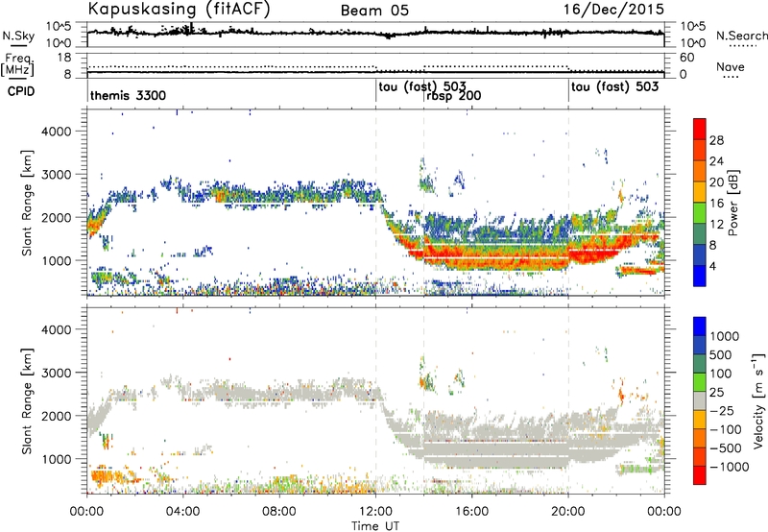Click the gray segment of velocity colorbar
768x532 pixels.
(700, 400)
